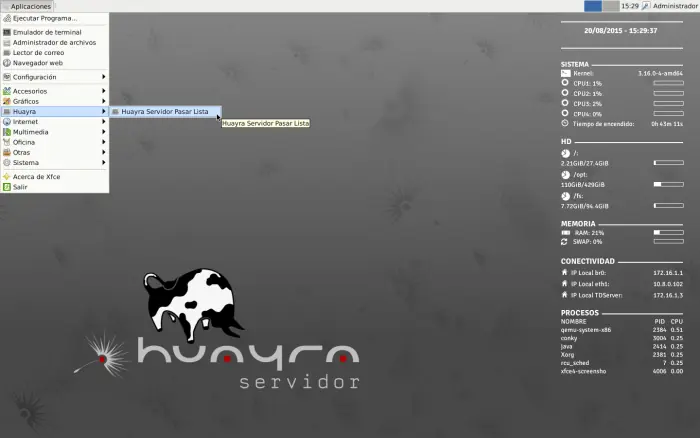Image resolution: width=700 pixels, height=438 pixels.
Task: Expand the Sistema submenu arrow
Action: coord(104,163)
